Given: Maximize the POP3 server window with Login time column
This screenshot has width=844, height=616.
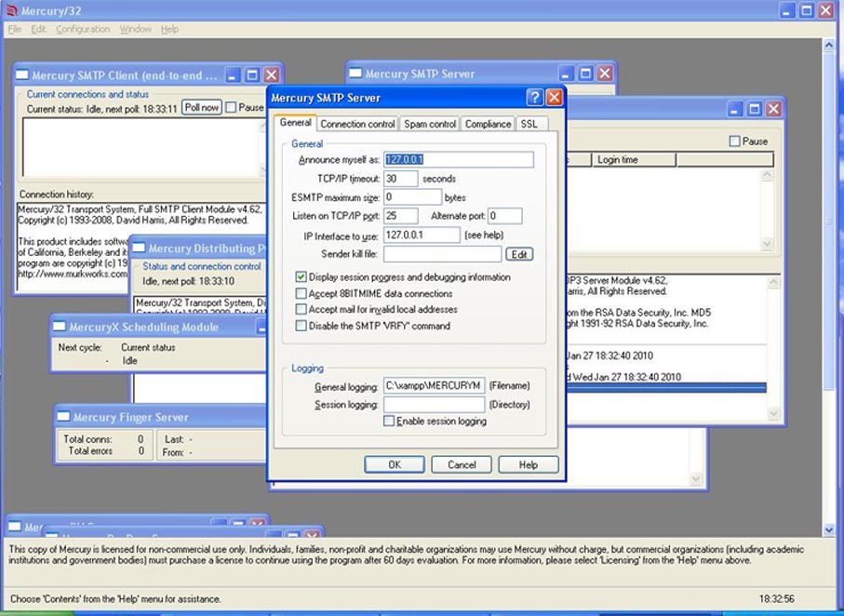Looking at the screenshot, I should coord(755,109).
